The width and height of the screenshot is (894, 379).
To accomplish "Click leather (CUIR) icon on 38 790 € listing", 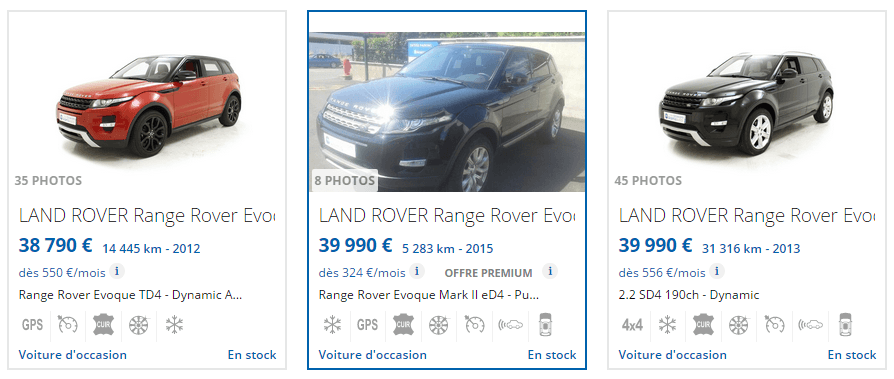I will coord(103,325).
